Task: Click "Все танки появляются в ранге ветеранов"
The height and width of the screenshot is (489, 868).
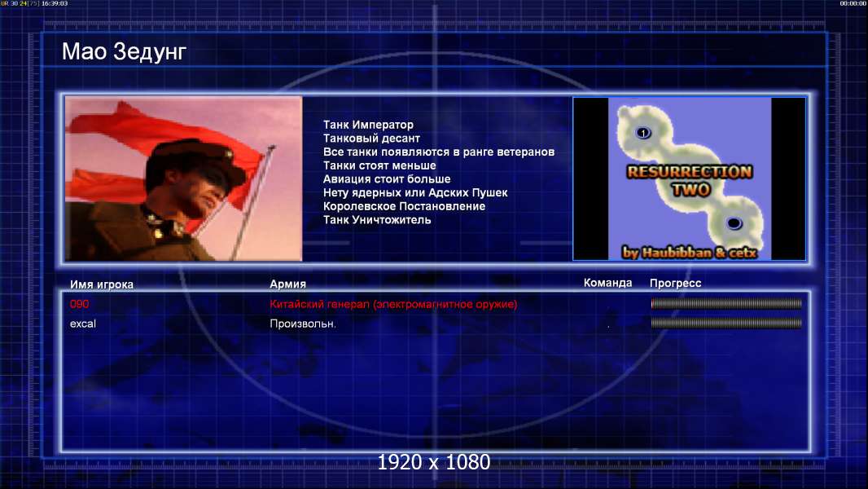Action: click(439, 152)
